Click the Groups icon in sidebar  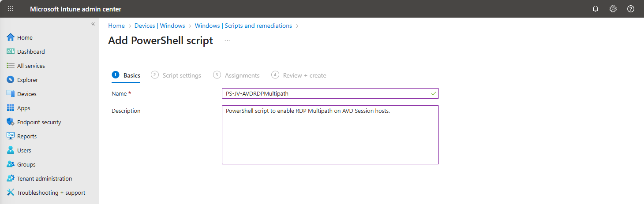tap(11, 164)
